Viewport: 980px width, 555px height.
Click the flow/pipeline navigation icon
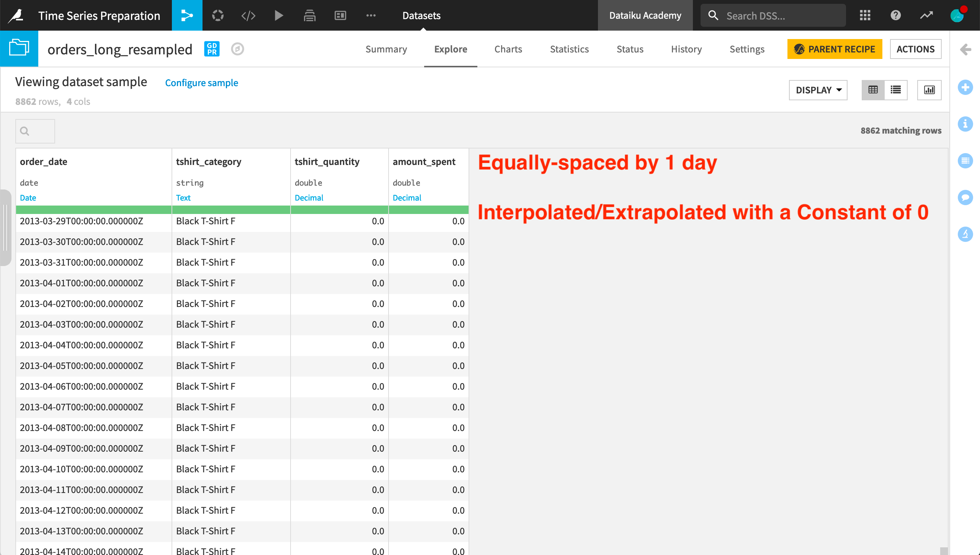186,15
